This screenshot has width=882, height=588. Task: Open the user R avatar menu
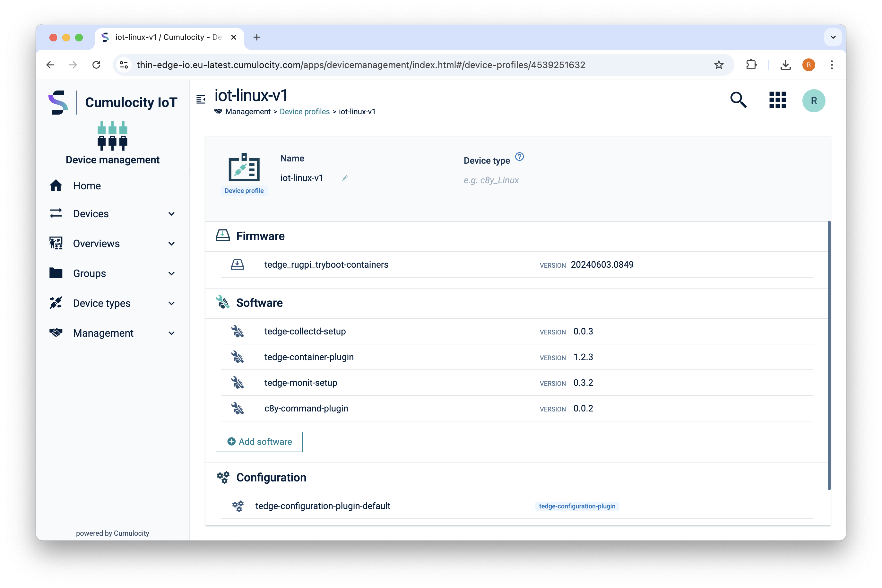[814, 101]
